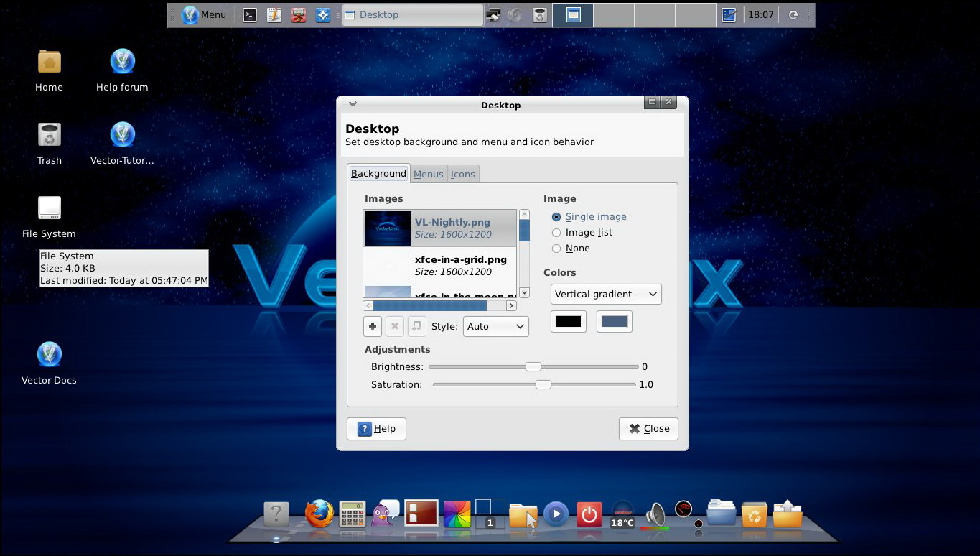Click the Help button in the dialog
The width and height of the screenshot is (980, 556).
376,428
